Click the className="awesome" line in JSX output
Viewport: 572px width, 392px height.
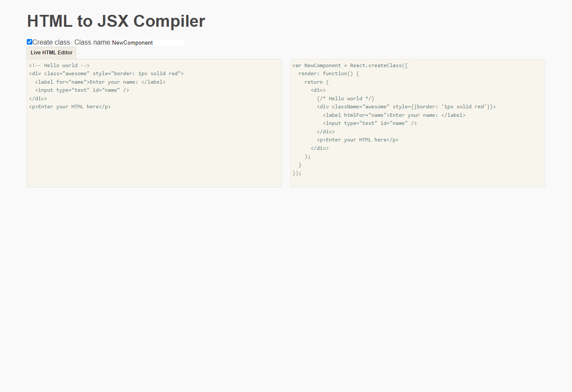406,107
